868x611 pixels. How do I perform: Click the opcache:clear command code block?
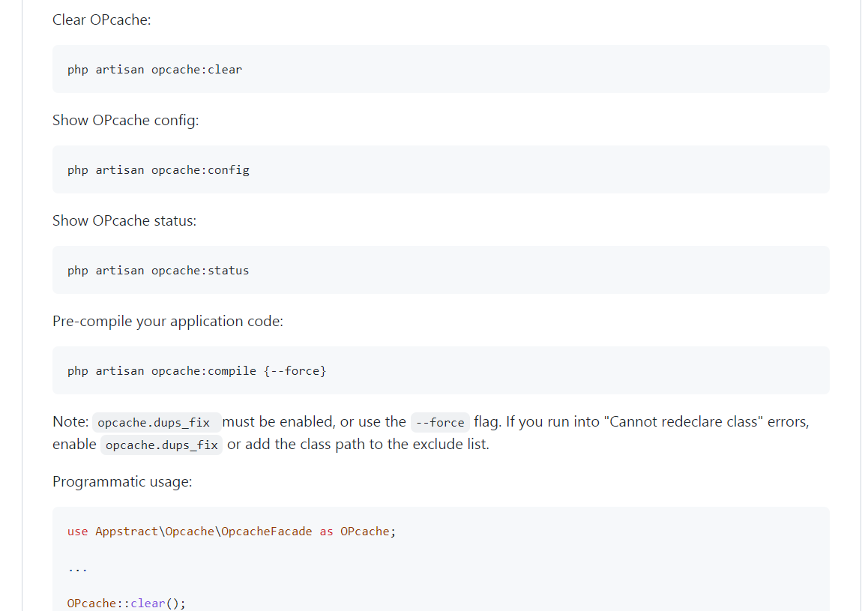tap(154, 70)
